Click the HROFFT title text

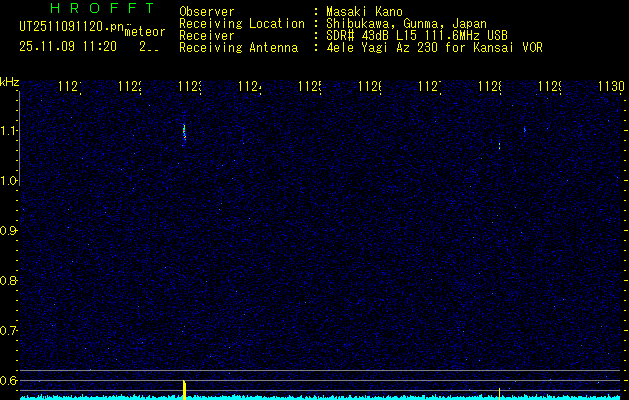pos(103,8)
